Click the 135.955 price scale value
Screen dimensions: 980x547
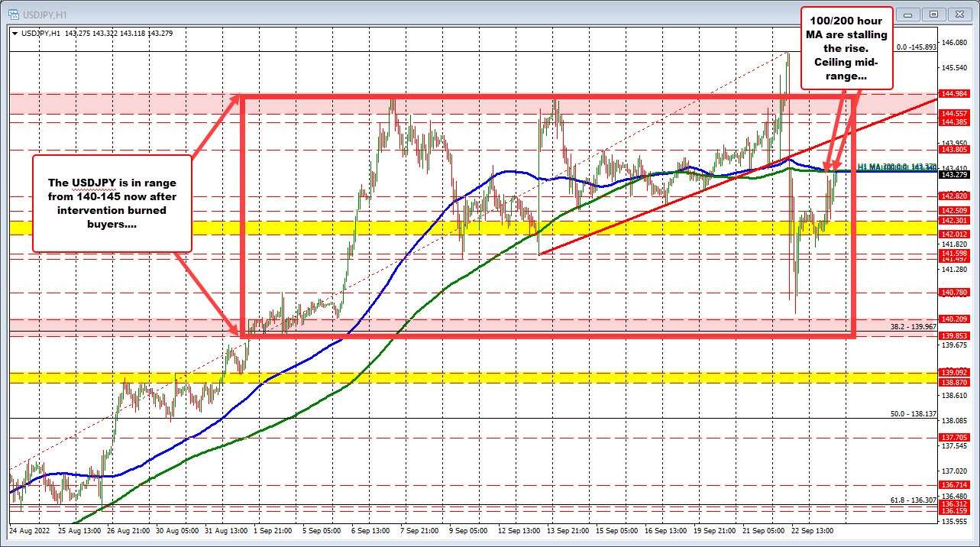tap(954, 521)
